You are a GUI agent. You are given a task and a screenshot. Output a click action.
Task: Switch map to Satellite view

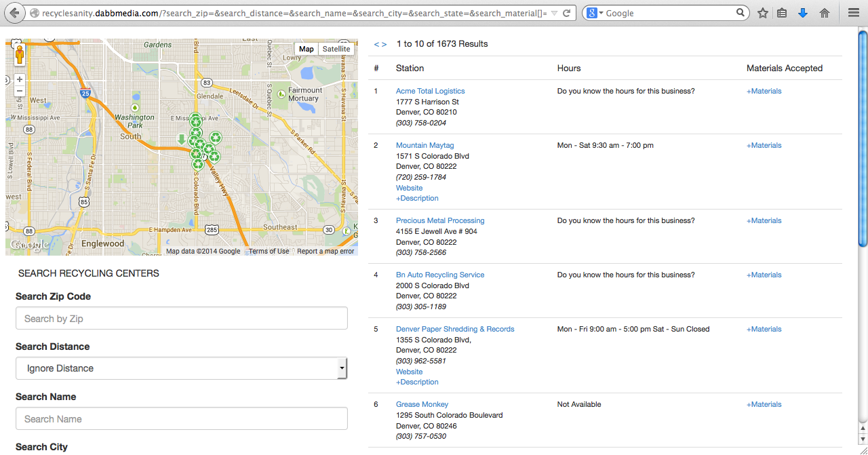(x=336, y=49)
